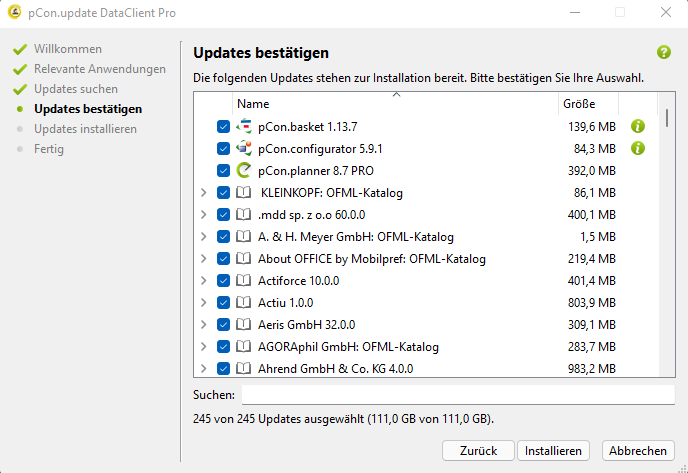Open the green help question mark icon
688x473 pixels.
(663, 53)
